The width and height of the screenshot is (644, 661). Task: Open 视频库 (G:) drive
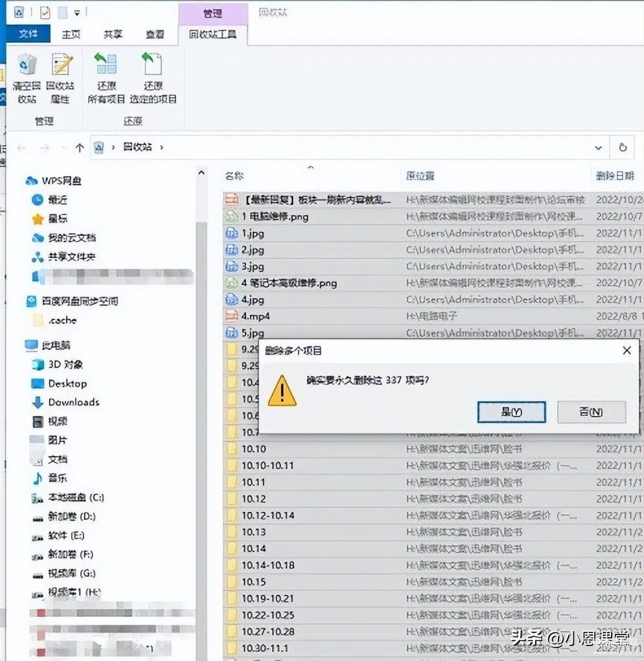click(x=72, y=574)
